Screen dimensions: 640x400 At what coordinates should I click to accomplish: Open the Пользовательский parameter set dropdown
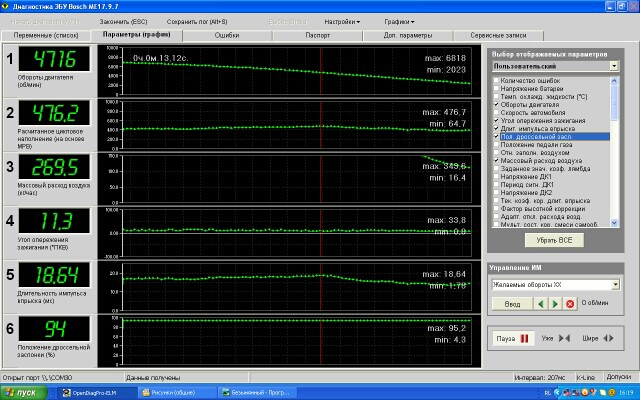614,66
